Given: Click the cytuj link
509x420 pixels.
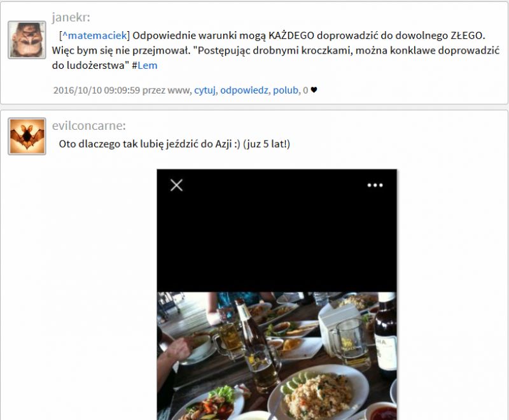Looking at the screenshot, I should [x=204, y=90].
